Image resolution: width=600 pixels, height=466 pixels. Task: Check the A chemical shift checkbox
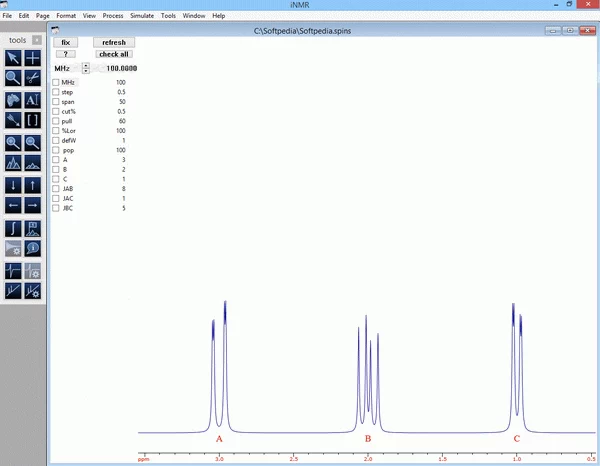click(x=56, y=160)
